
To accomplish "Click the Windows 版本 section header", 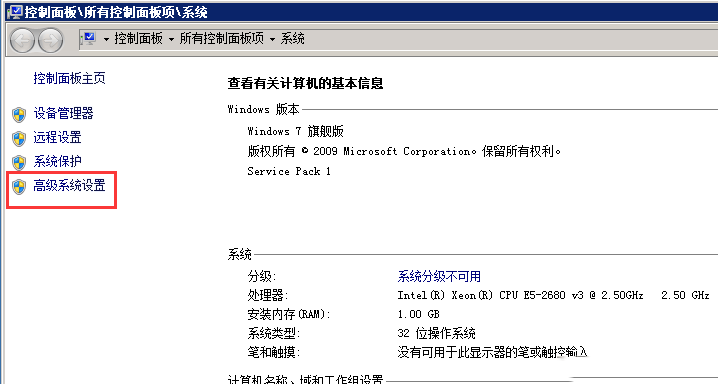I will coord(263,109).
